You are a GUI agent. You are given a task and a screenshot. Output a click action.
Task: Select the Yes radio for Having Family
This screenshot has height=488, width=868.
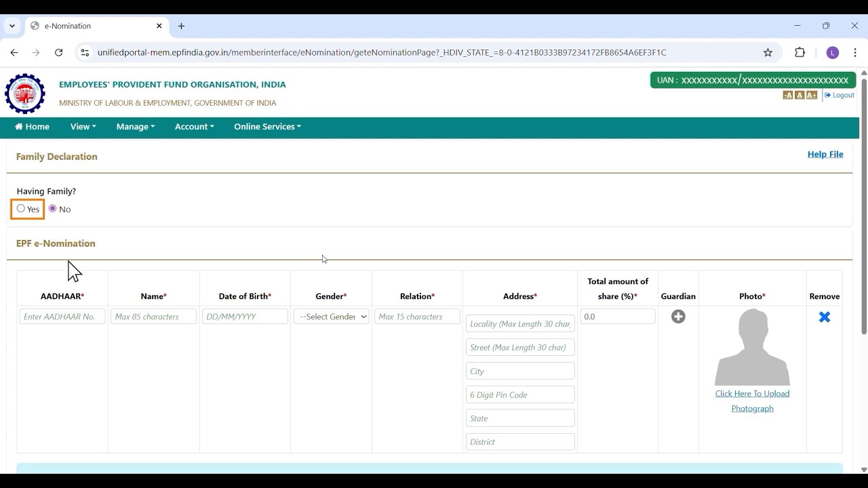[x=21, y=209]
